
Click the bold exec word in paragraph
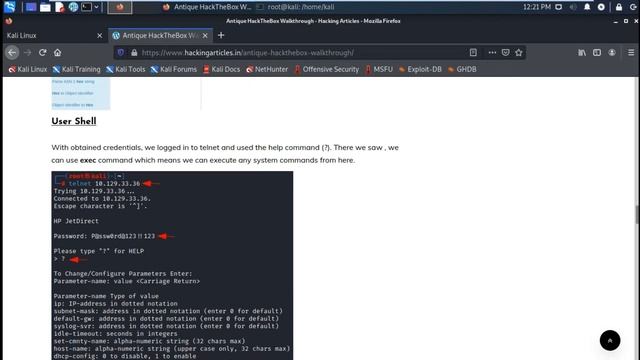point(88,160)
